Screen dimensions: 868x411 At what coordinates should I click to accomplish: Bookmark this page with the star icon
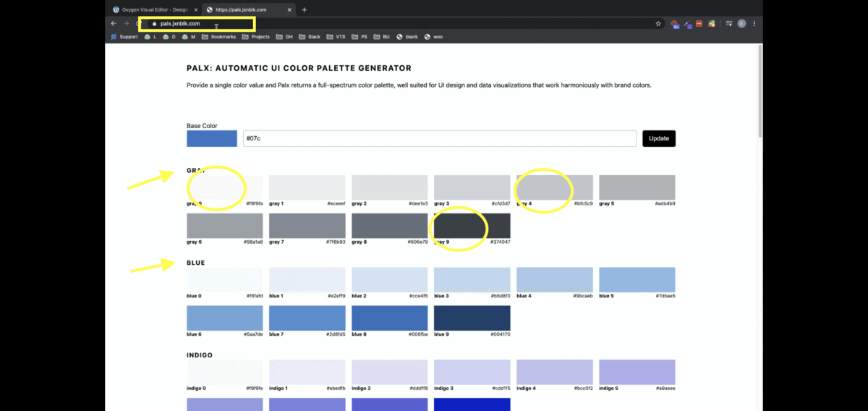point(658,24)
